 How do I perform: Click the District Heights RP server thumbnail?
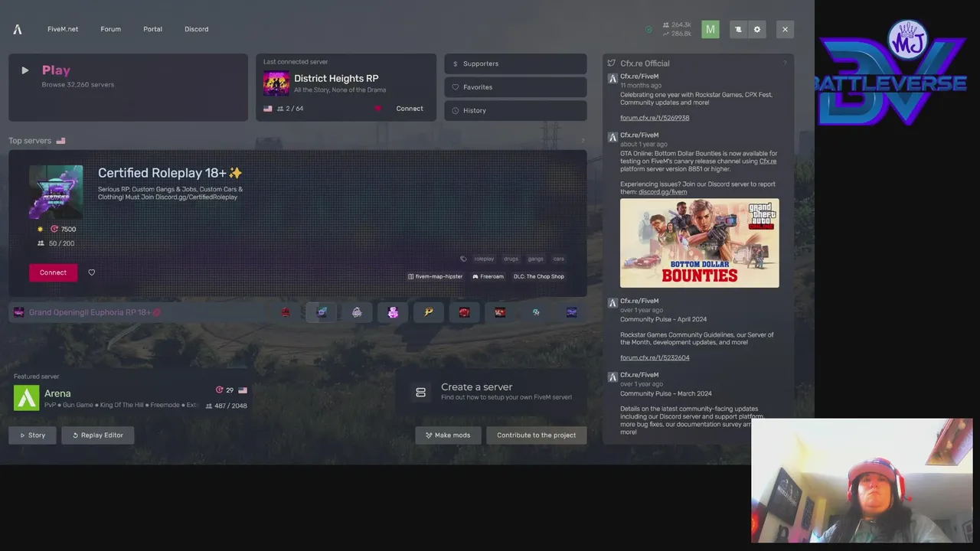pyautogui.click(x=276, y=83)
